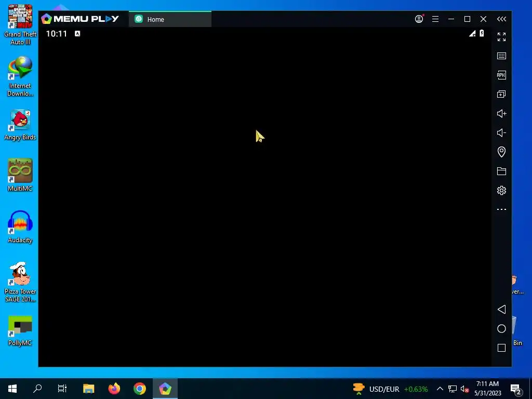
Task: Click the Android keyboard indicator icon
Action: tap(77, 34)
